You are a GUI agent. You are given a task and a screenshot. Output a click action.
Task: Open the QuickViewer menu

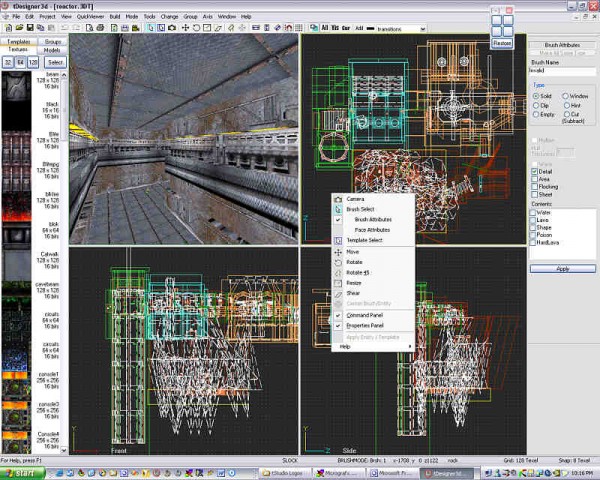point(88,16)
